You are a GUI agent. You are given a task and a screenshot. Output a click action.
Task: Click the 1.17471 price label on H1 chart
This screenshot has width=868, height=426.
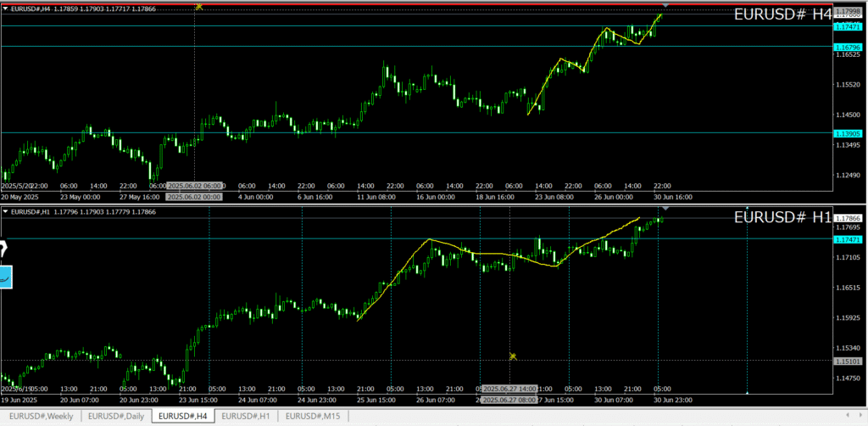(x=848, y=239)
